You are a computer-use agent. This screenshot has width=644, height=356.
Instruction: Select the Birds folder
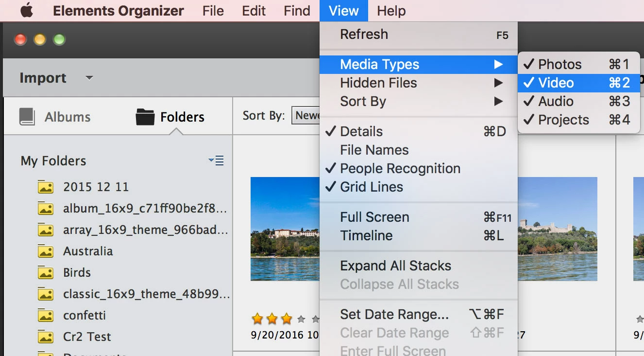[x=77, y=273]
